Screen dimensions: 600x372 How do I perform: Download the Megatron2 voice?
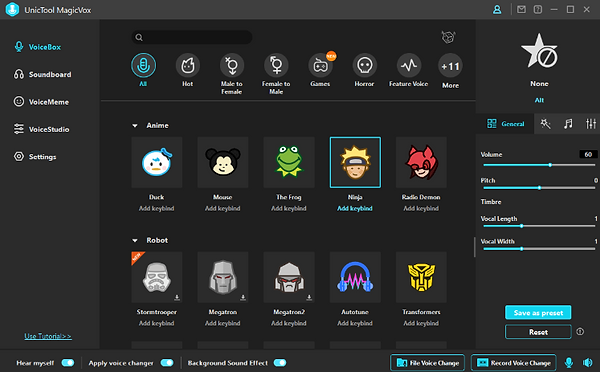309,297
